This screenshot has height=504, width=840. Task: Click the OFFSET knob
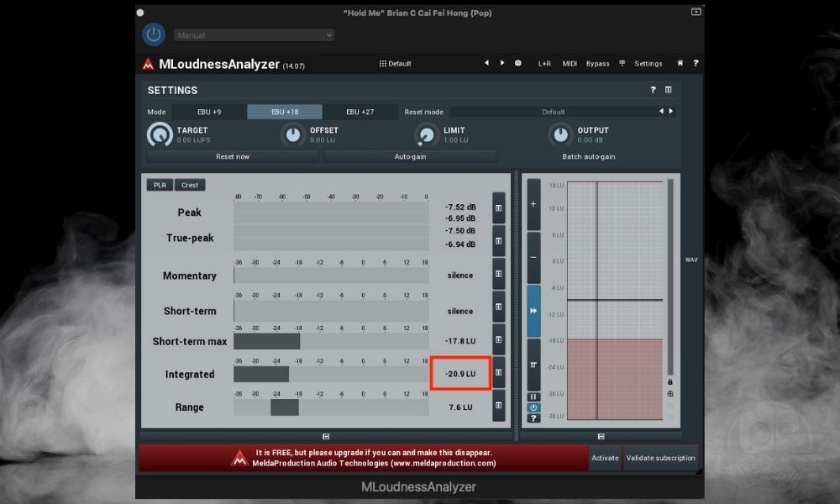293,135
